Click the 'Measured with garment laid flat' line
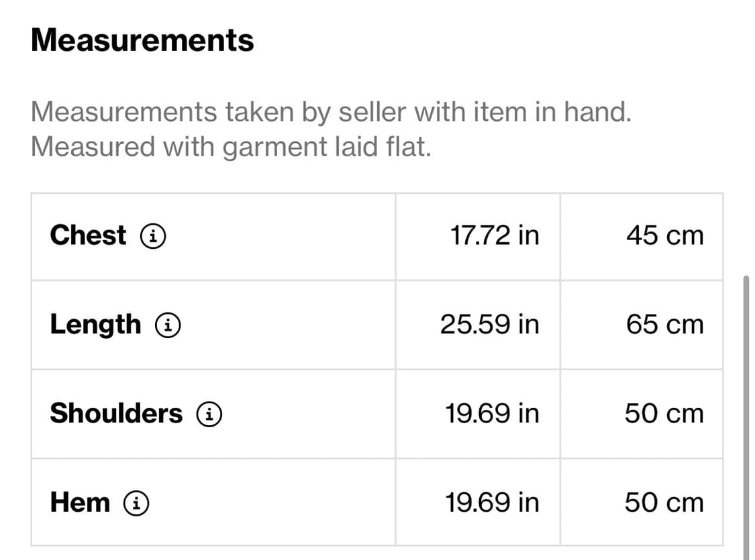 (230, 147)
